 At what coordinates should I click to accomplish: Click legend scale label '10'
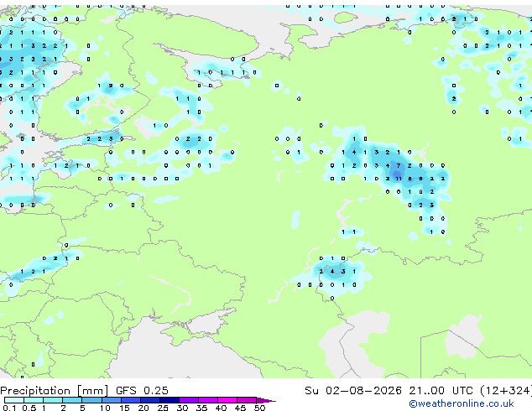(x=105, y=408)
